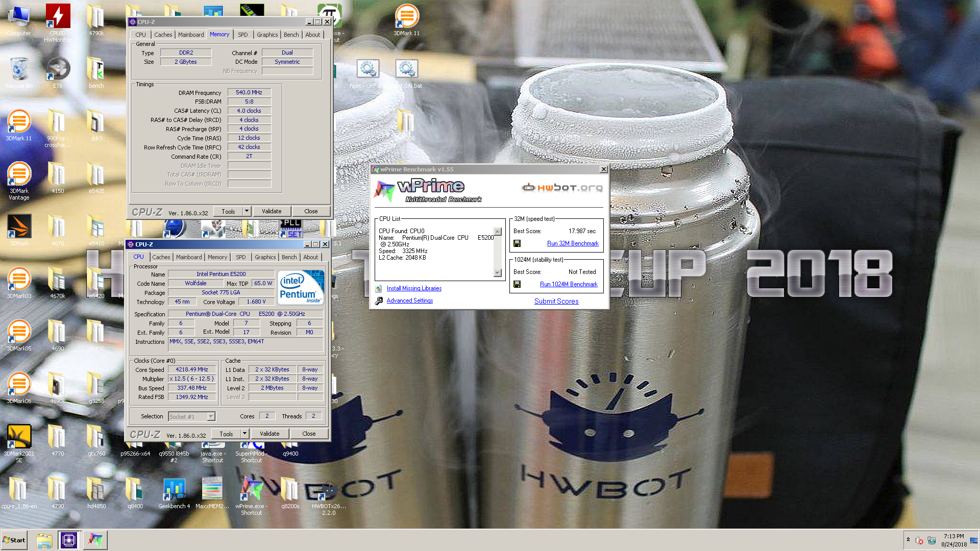Switch to wPrime taskbar button

pyautogui.click(x=95, y=540)
